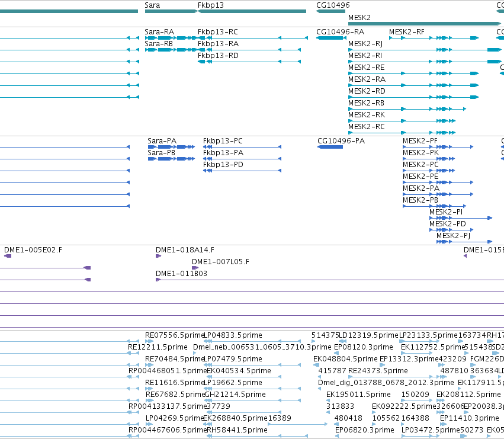This screenshot has width=504, height=439.
Task: Click EST RE11616.5prime
Action: [x=175, y=383]
